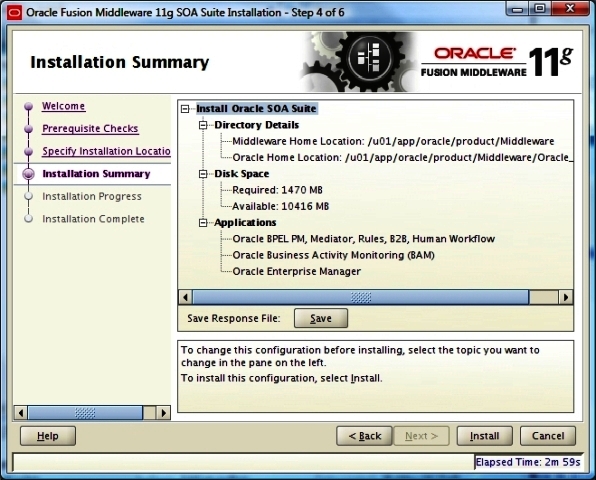Collapse the Directory Details node
This screenshot has width=596, height=480.
(203, 125)
